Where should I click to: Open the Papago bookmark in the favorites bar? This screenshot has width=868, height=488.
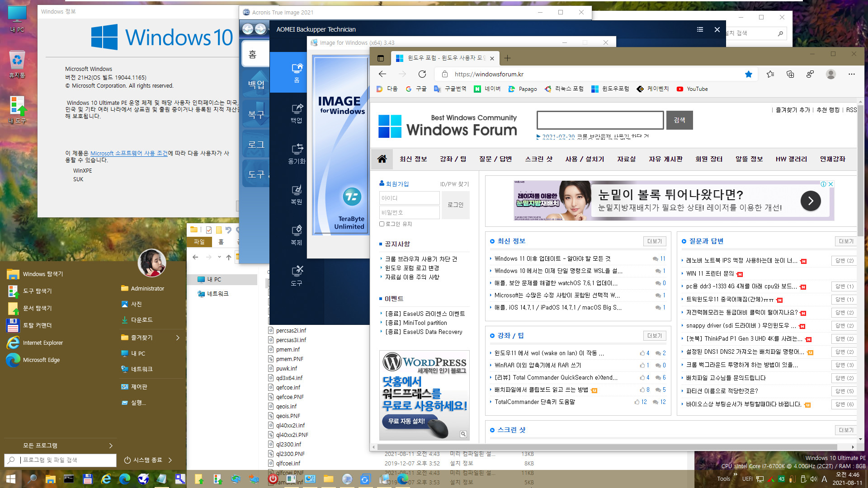click(523, 89)
